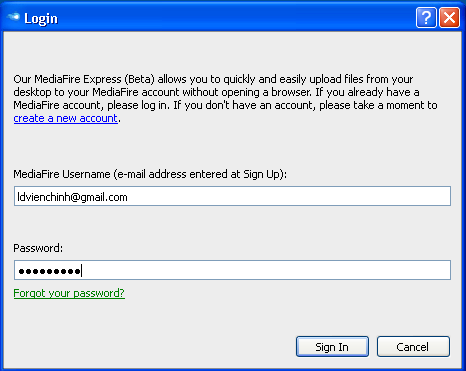Focus the MediaFire Username email field
Image resolution: width=466 pixels, height=371 pixels.
pyautogui.click(x=232, y=196)
